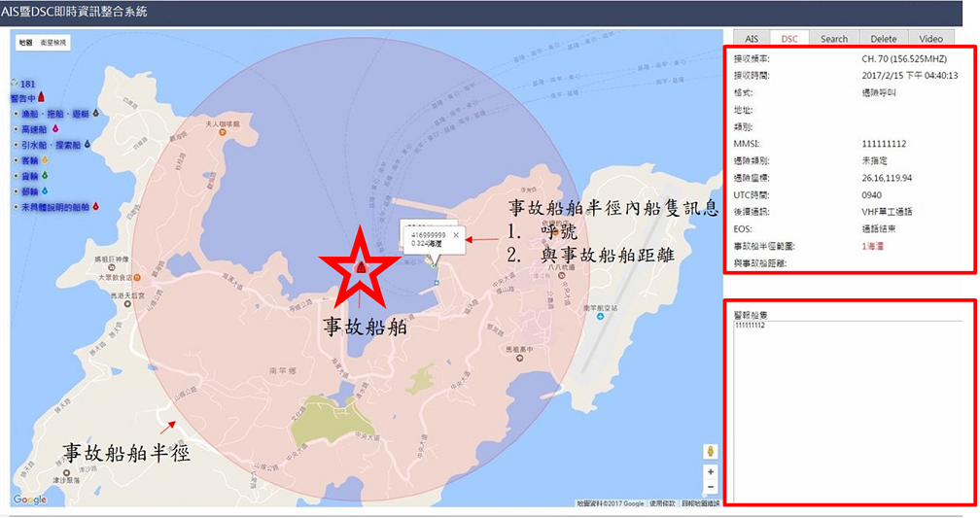Close the 416999999 vessel info popup
Image resolution: width=980 pixels, height=518 pixels.
tap(456, 235)
